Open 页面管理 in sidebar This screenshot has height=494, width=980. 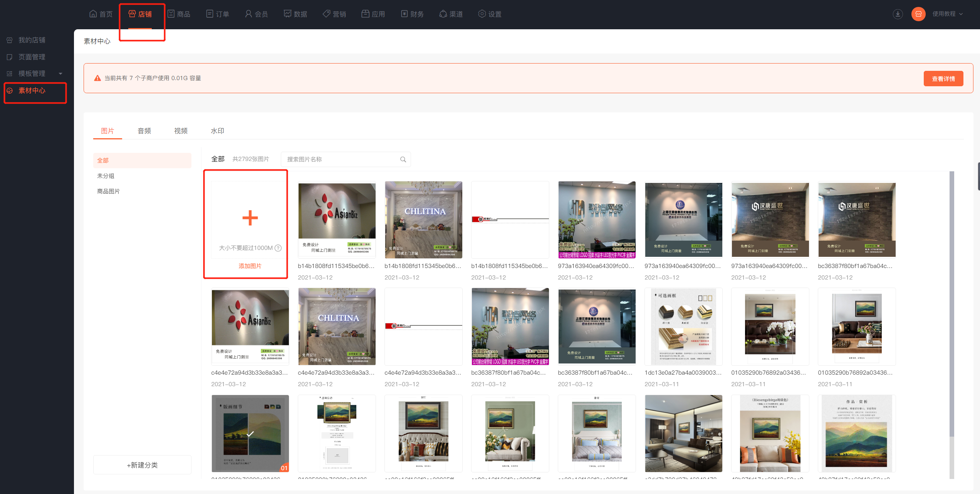point(32,57)
